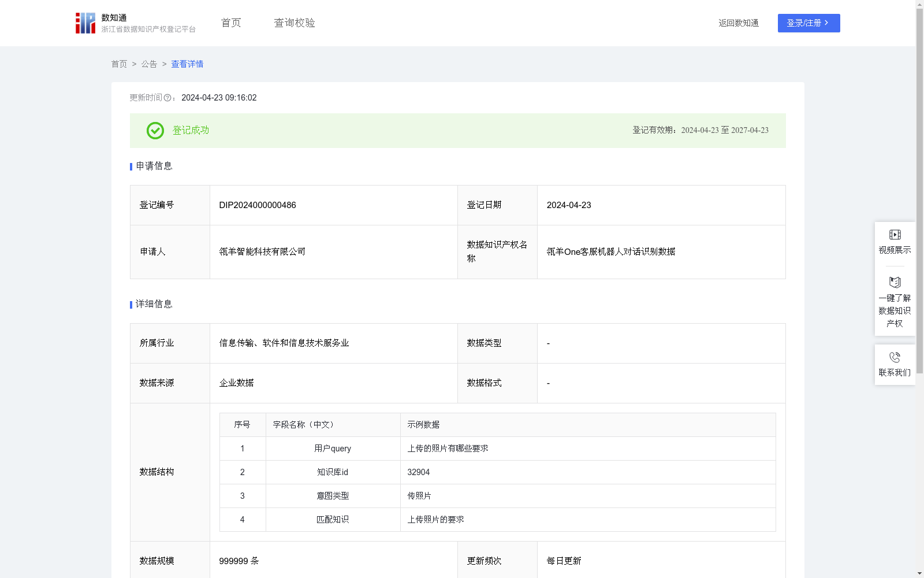The image size is (924, 578).
Task: Click example value 传照片
Action: [x=419, y=496]
